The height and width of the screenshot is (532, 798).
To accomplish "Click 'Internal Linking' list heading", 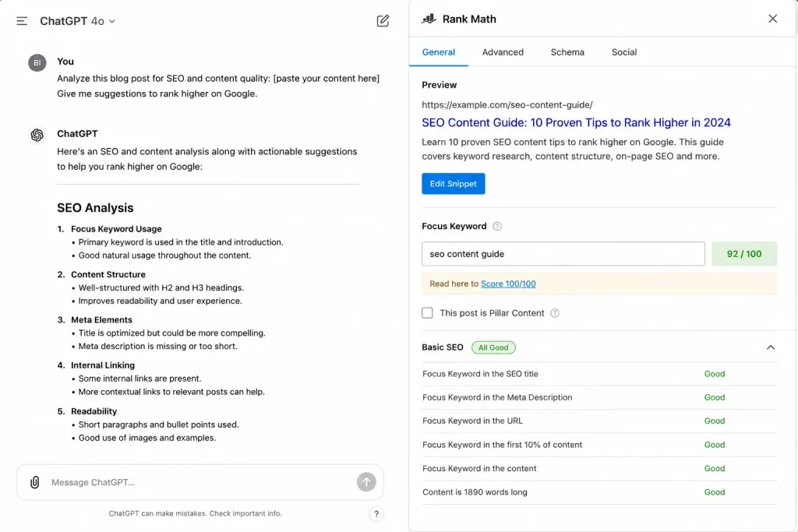I will (103, 365).
